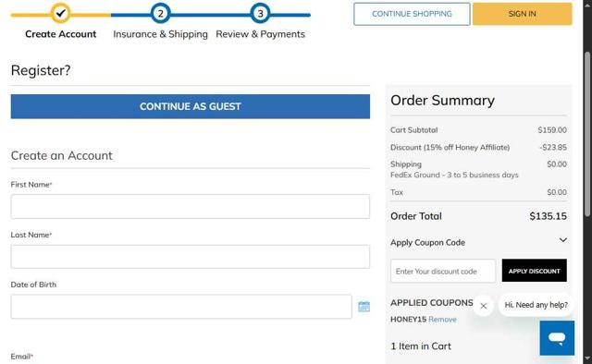The width and height of the screenshot is (592, 364).
Task: Remove the HONEY15 coupon
Action: click(x=442, y=320)
